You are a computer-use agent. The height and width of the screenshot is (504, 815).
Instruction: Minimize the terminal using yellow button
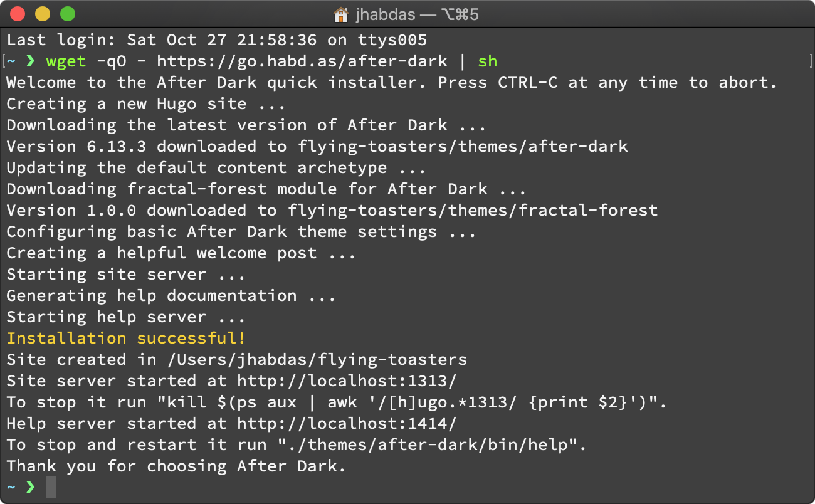(x=43, y=14)
